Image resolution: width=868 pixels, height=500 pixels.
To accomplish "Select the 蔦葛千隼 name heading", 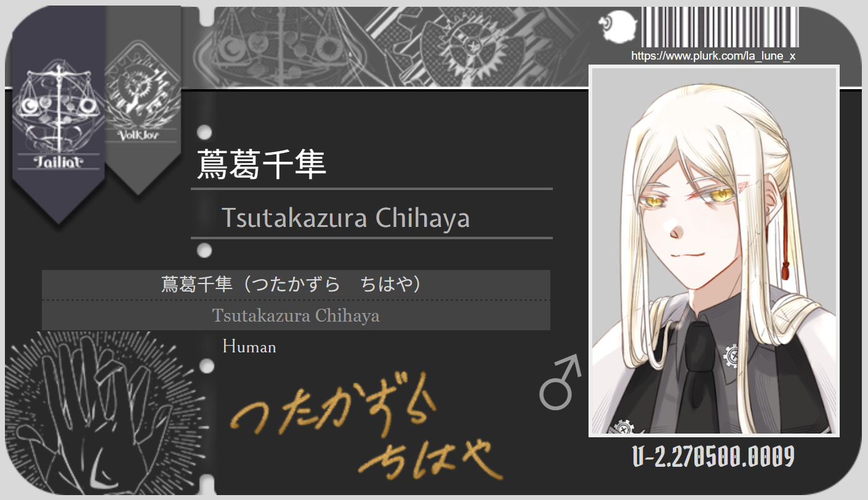I will 261,164.
